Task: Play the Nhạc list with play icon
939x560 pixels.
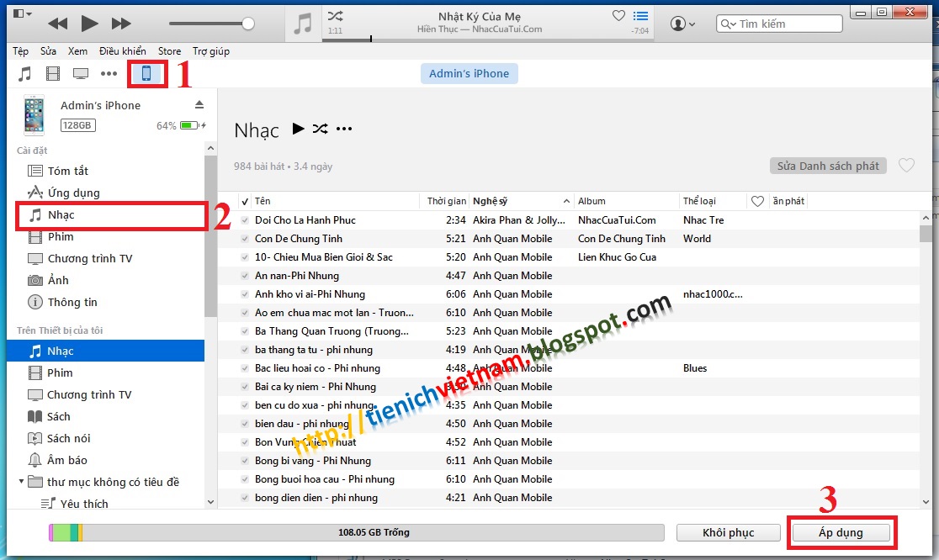Action: click(x=298, y=128)
